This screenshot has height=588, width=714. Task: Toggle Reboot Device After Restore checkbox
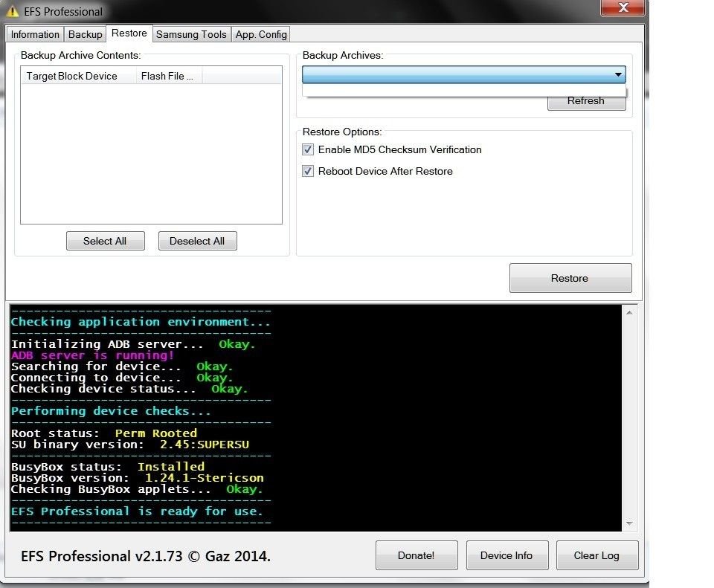(x=308, y=171)
